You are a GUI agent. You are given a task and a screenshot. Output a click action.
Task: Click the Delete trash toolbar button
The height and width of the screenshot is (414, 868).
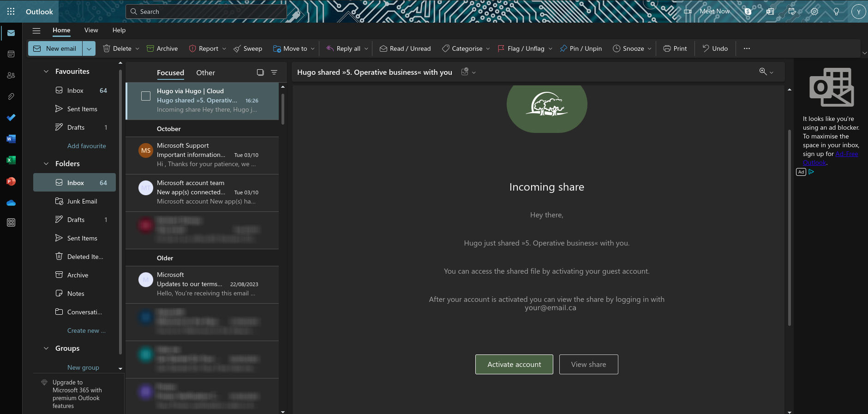click(117, 48)
